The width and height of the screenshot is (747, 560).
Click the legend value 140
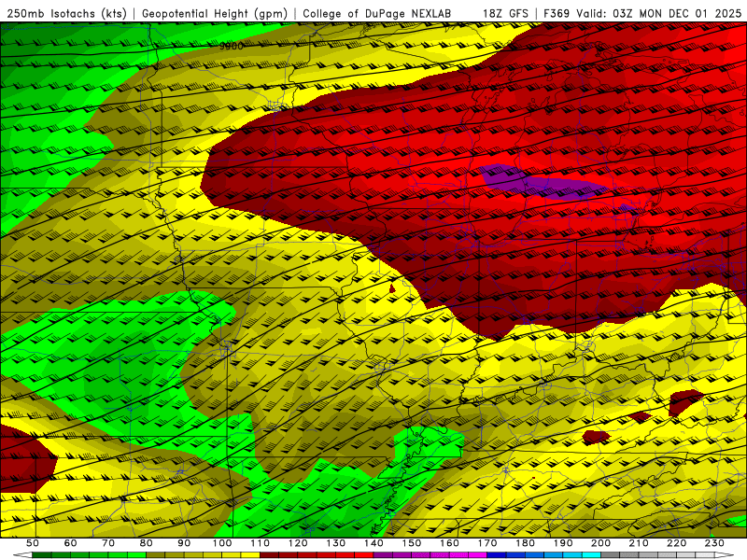pos(373,543)
